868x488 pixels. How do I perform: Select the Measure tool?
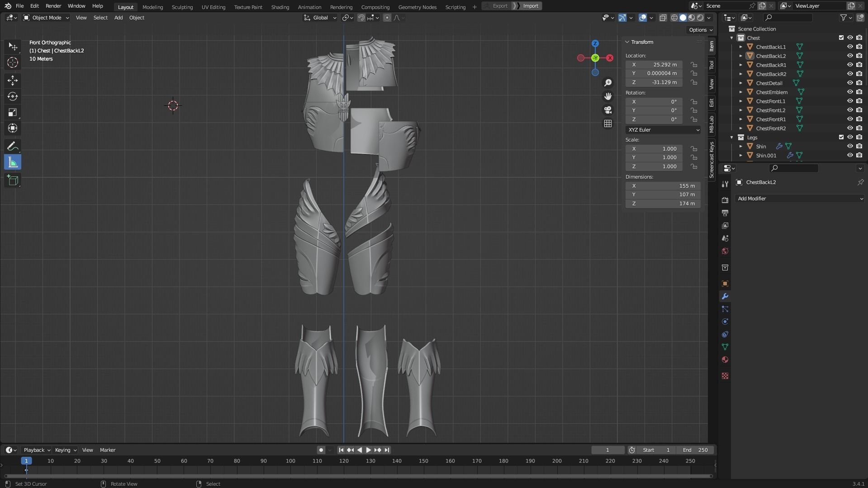tap(13, 162)
